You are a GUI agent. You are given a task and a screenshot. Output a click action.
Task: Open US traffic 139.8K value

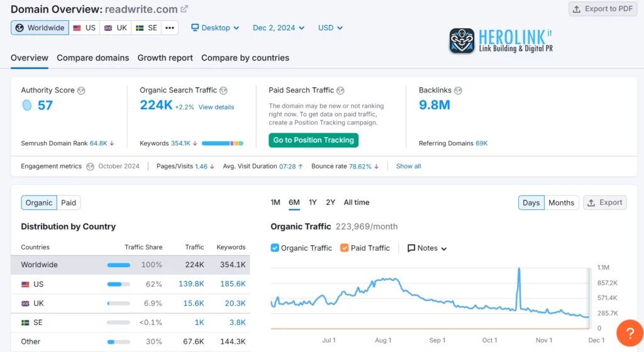pyautogui.click(x=191, y=284)
